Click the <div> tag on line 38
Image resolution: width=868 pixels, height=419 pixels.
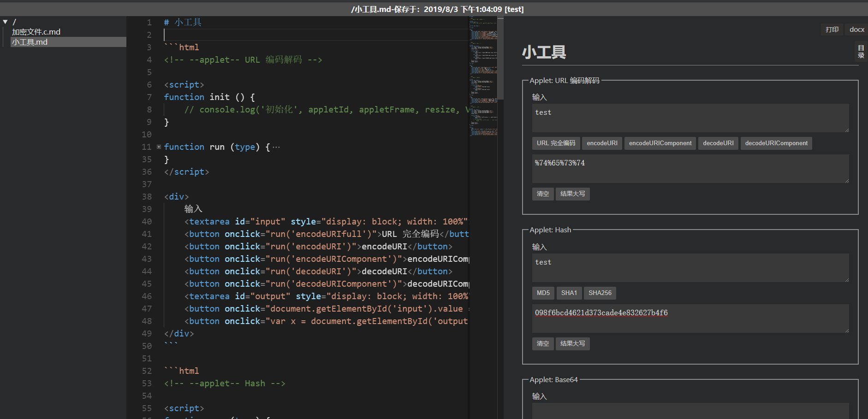point(176,196)
